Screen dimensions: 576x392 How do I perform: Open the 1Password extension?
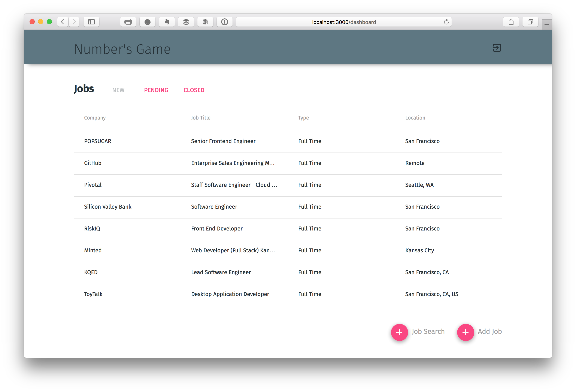click(225, 22)
